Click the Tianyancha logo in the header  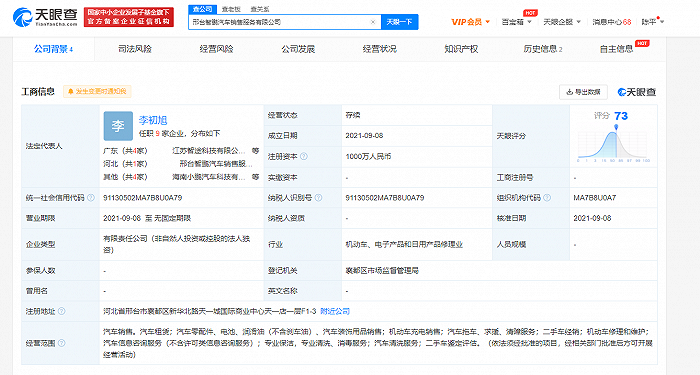[x=45, y=17]
